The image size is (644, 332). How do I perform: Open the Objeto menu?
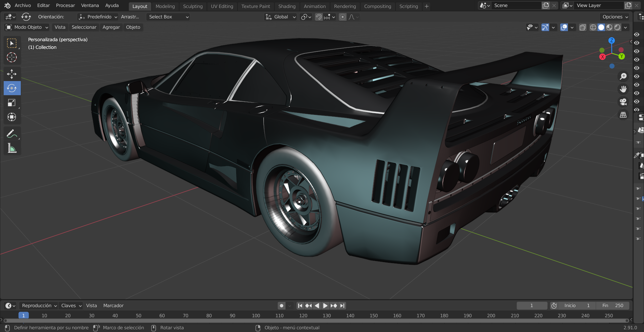pyautogui.click(x=133, y=27)
